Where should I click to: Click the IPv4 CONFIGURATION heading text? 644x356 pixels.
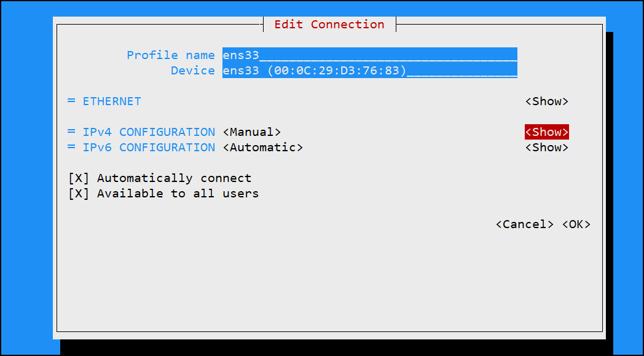(x=149, y=132)
